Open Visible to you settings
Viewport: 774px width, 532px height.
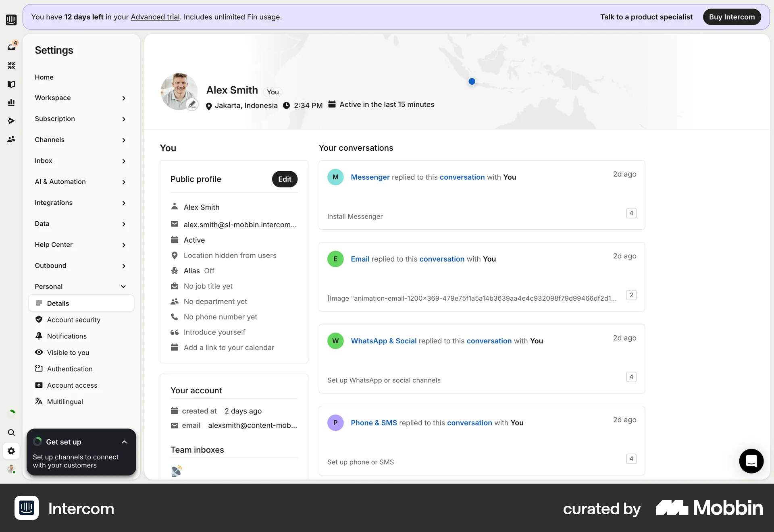pos(67,353)
